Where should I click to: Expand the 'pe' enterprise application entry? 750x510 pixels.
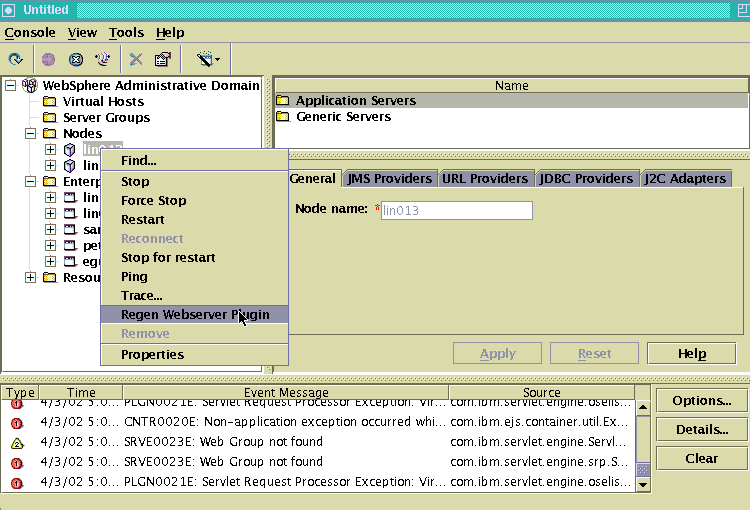point(50,245)
